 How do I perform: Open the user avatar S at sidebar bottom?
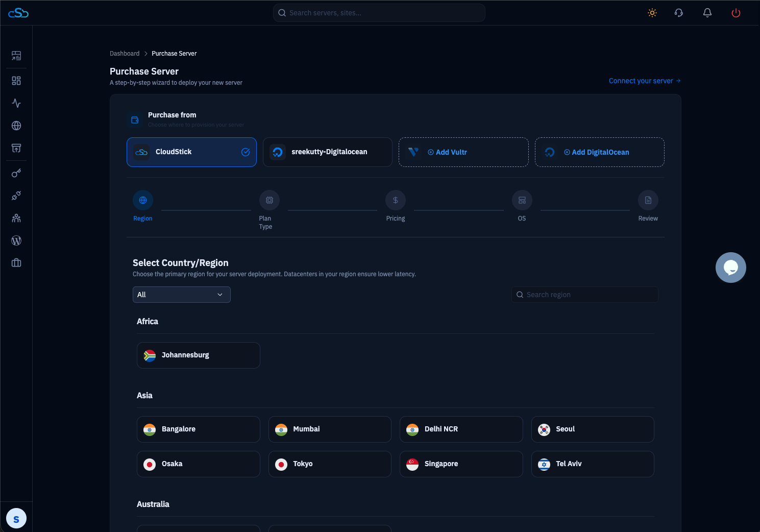coord(16,519)
